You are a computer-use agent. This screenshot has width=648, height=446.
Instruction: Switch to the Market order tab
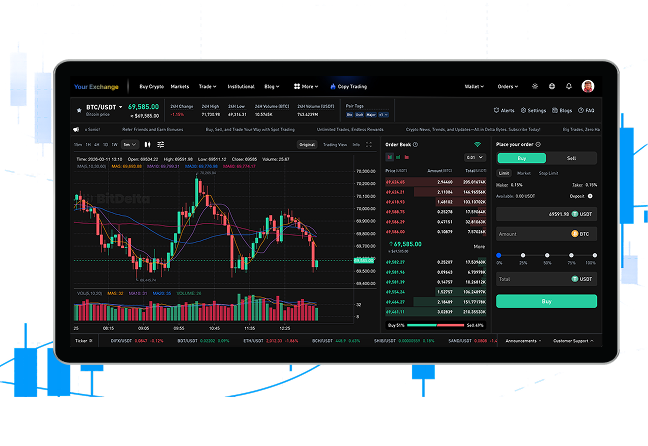(x=524, y=172)
